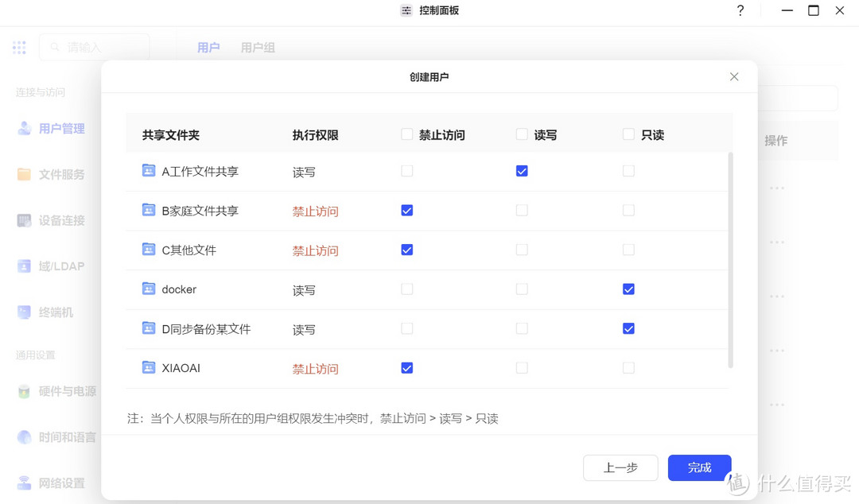This screenshot has height=504, width=859.
Task: Click the 请输入 search field
Action: [x=95, y=47]
